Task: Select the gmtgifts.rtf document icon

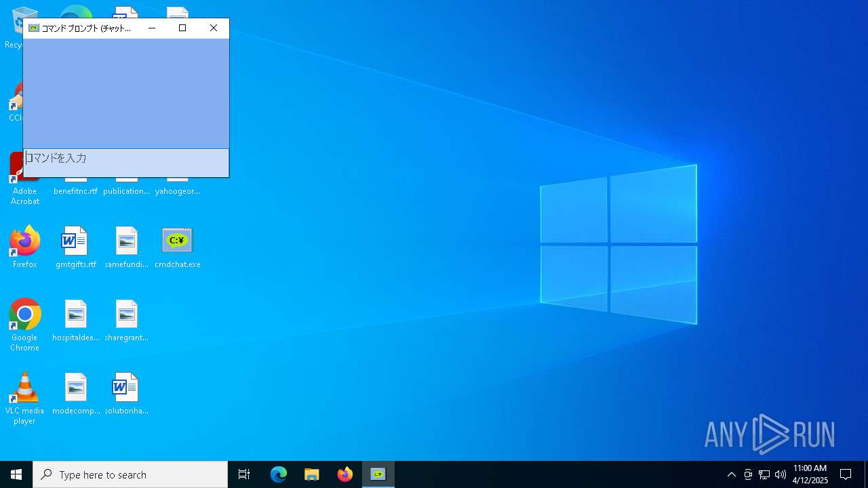Action: pos(75,248)
